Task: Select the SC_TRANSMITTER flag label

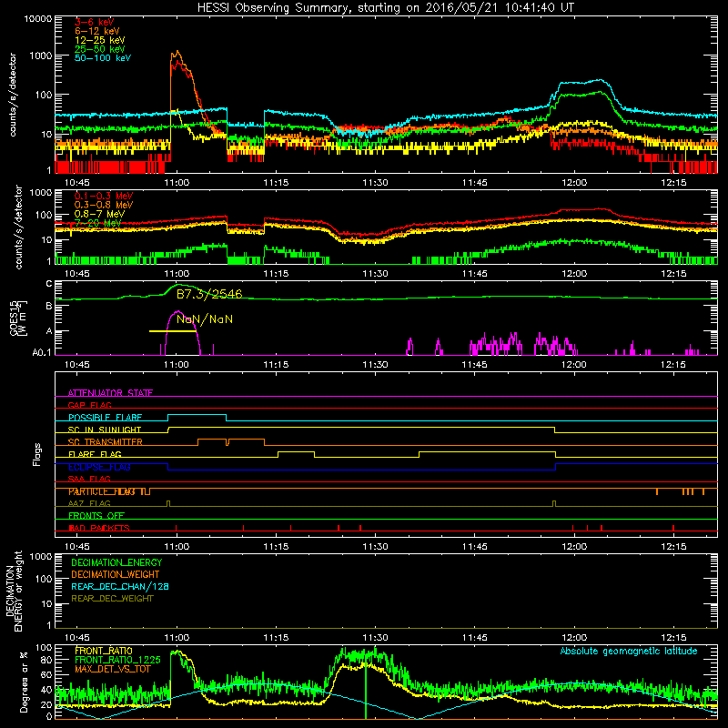Action: tap(106, 441)
